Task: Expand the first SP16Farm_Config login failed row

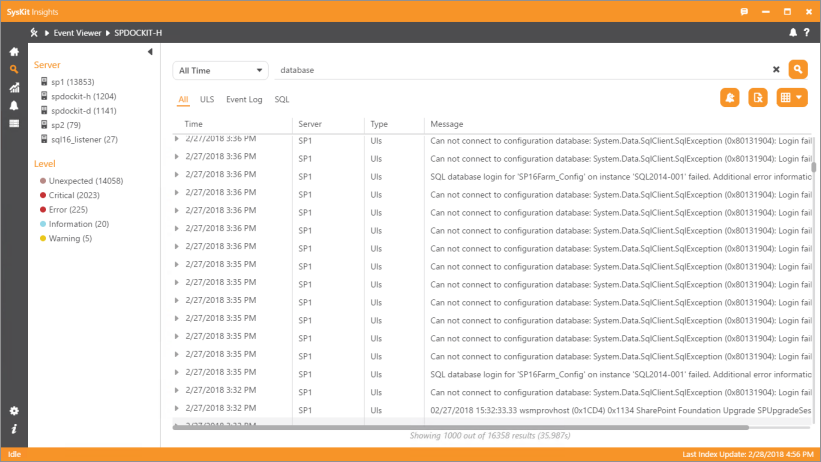Action: (x=176, y=174)
